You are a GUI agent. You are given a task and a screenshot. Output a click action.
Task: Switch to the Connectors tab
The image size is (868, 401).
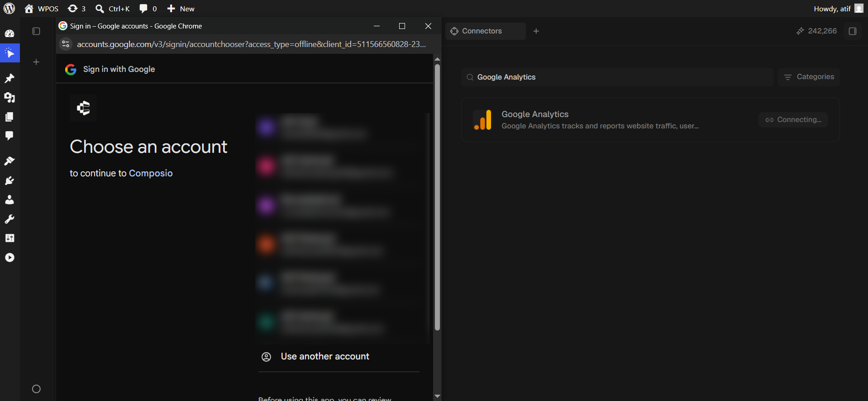point(485,31)
